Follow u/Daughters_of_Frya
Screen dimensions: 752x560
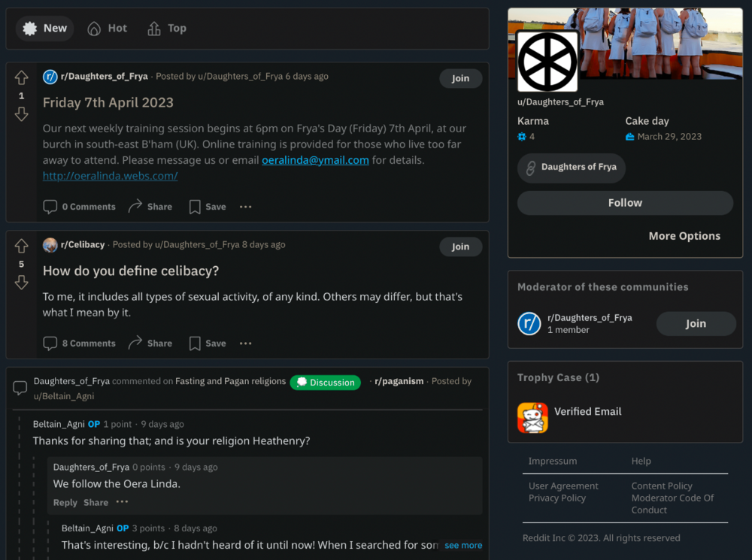(x=625, y=203)
